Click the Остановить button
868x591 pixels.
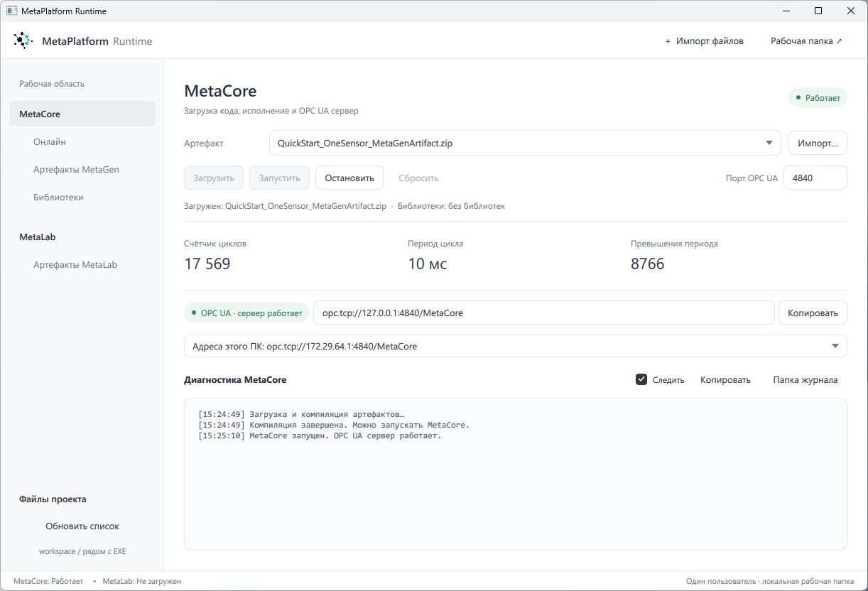[349, 178]
